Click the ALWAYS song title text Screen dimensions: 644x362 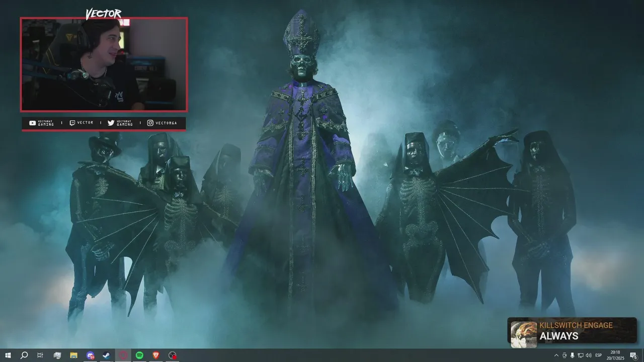pos(559,336)
